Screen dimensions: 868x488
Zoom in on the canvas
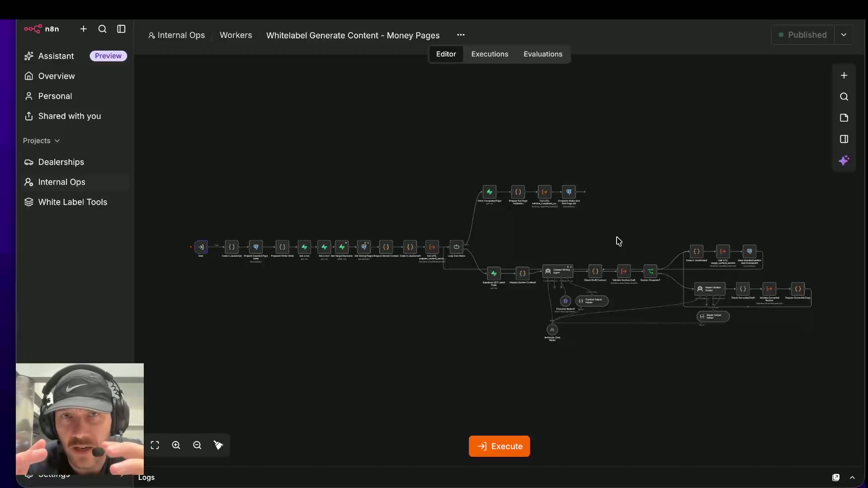pos(176,446)
